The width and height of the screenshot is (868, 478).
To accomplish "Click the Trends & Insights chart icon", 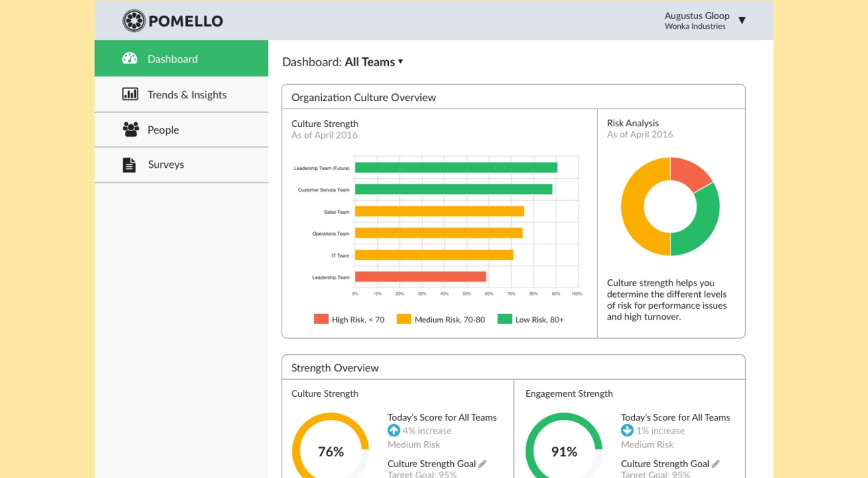I will (130, 94).
